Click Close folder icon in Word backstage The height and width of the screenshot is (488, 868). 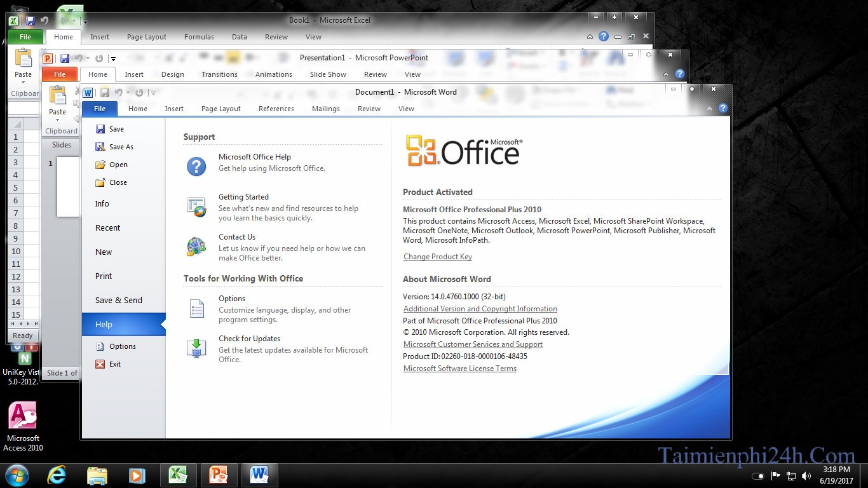tap(100, 182)
